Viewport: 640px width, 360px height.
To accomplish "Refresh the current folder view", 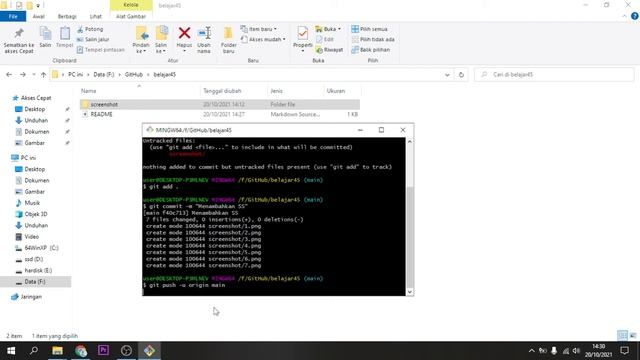I will 461,75.
